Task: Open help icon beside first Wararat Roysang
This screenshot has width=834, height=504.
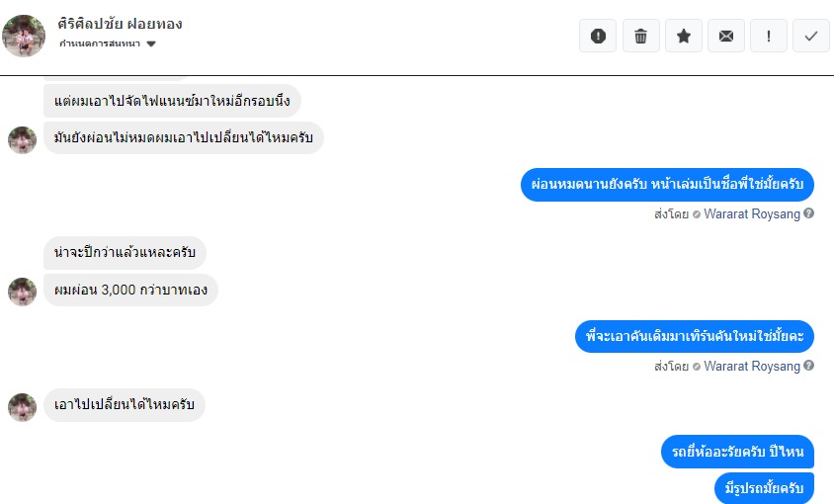Action: [808, 213]
